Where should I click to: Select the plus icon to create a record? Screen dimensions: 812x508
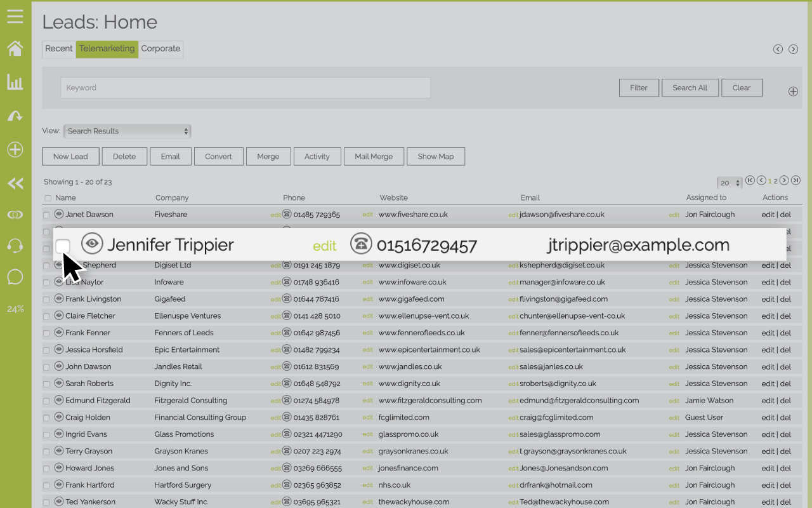coord(15,150)
